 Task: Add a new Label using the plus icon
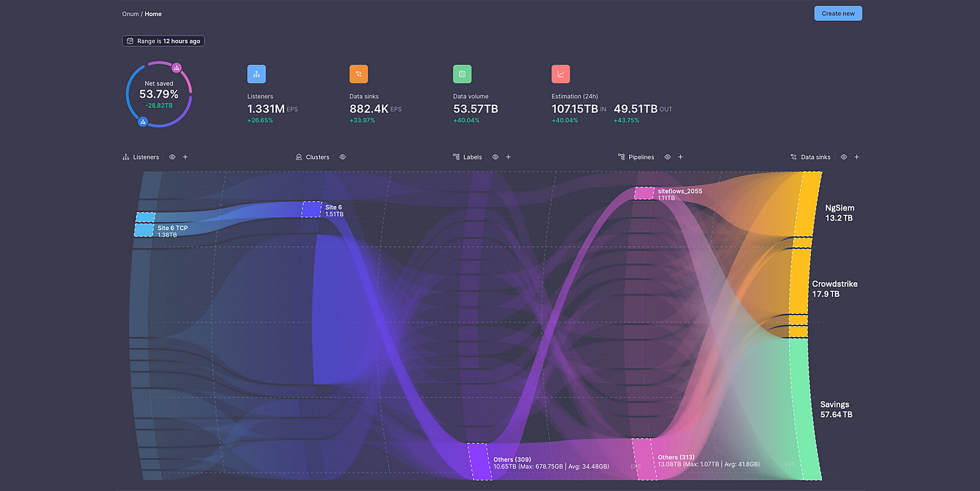[x=508, y=157]
